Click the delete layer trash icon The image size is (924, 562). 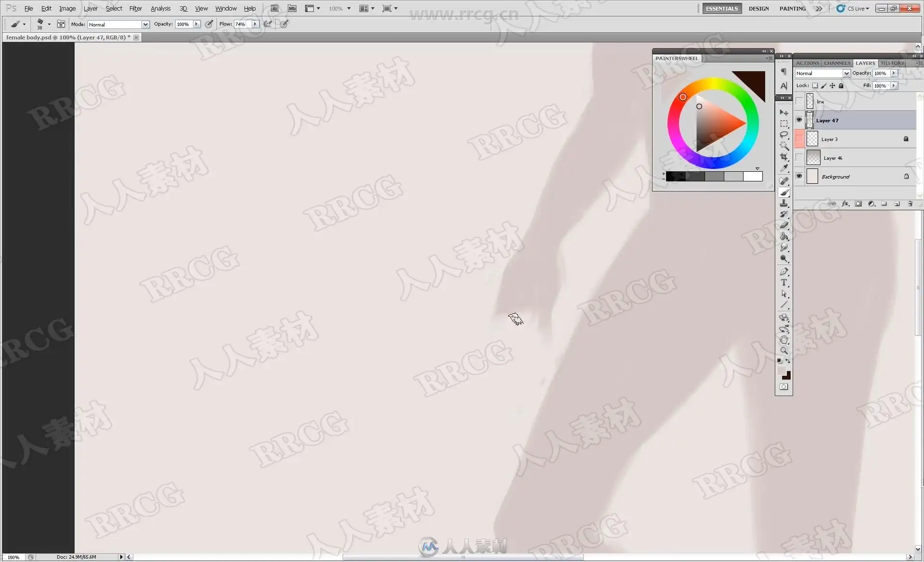tap(910, 204)
